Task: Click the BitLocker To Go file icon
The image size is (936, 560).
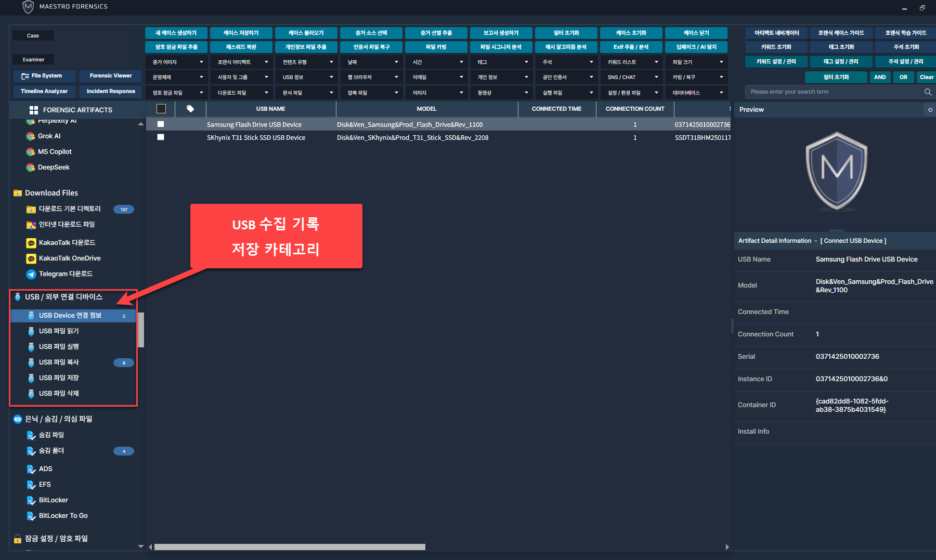Action: tap(31, 516)
